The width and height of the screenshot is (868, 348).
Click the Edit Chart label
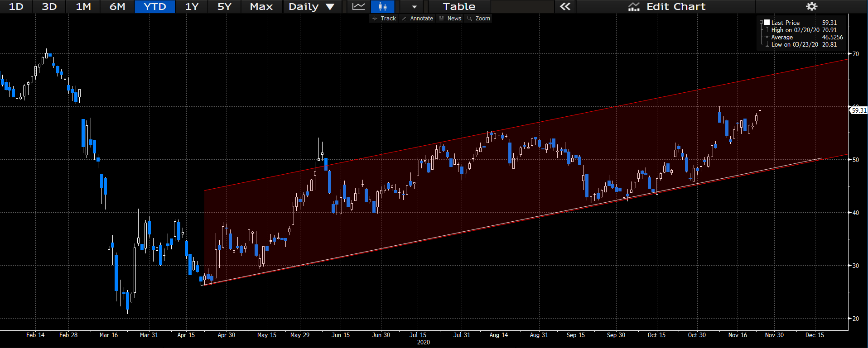(x=676, y=6)
